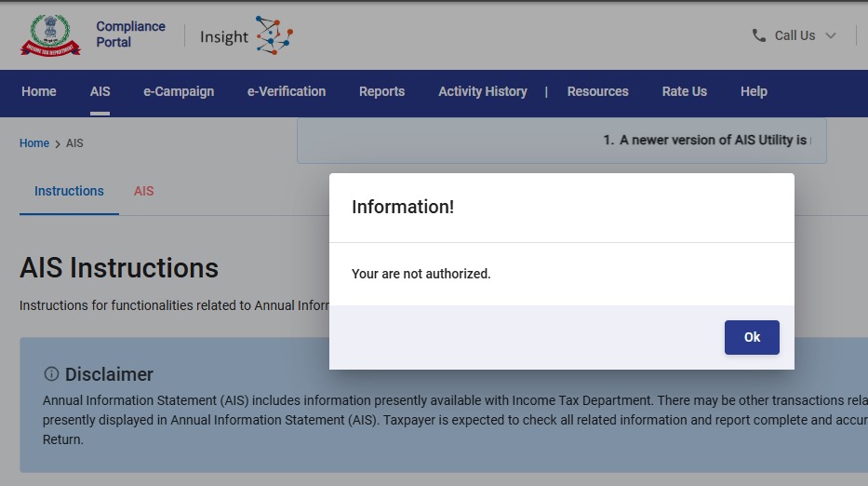Switch to the red AIS tab

click(143, 191)
